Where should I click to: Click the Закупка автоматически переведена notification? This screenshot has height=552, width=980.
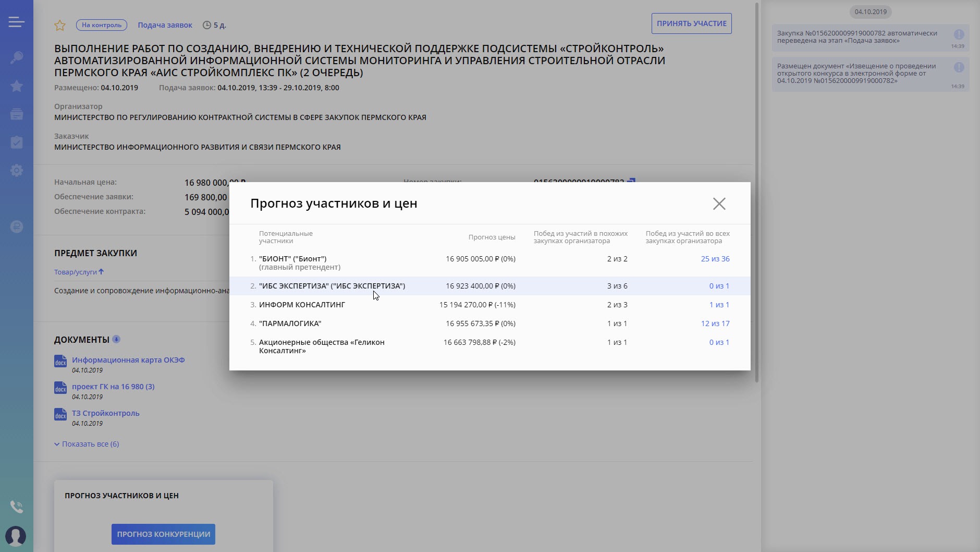click(871, 38)
